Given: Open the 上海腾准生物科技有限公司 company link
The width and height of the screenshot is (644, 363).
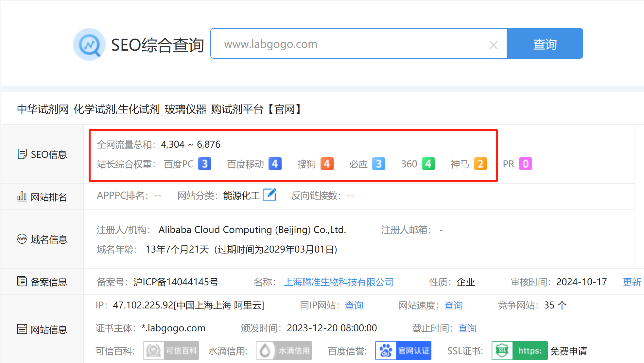Looking at the screenshot, I should tap(339, 282).
